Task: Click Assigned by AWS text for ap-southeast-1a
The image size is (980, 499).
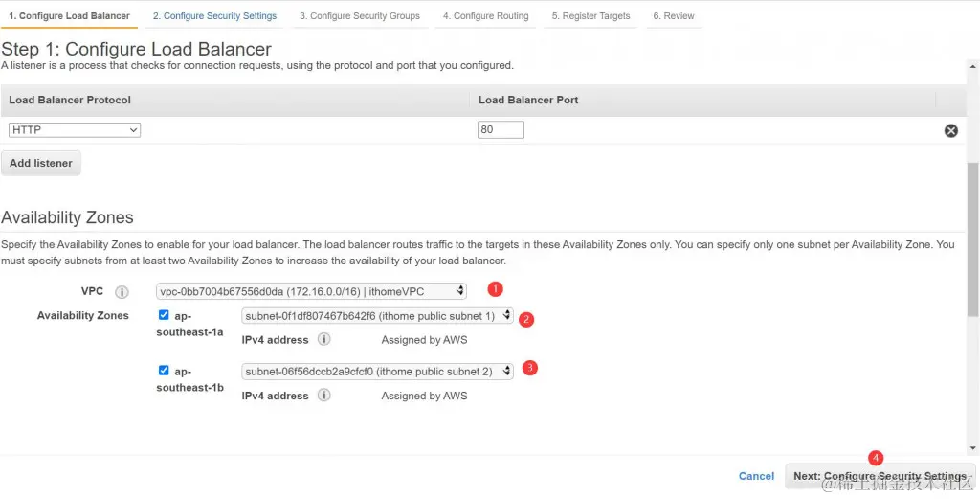Action: pos(424,340)
